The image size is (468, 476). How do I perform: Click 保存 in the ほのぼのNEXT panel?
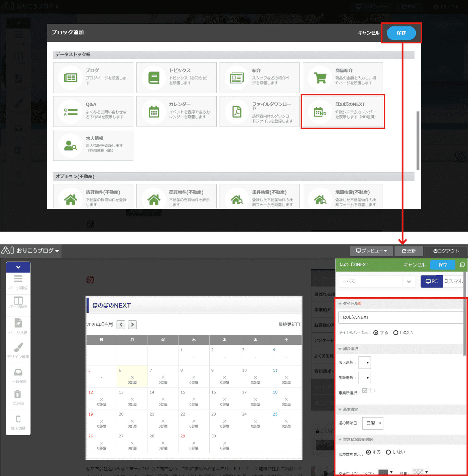point(443,265)
